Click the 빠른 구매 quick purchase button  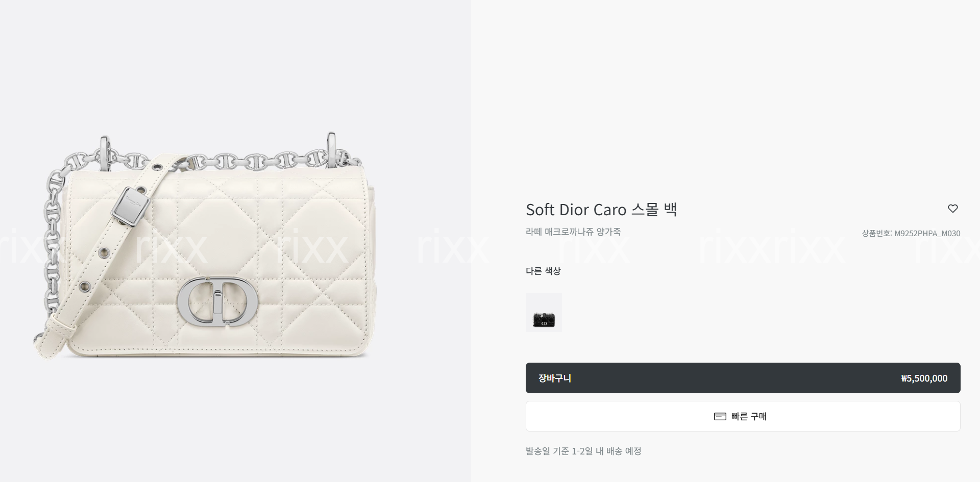[x=743, y=416]
